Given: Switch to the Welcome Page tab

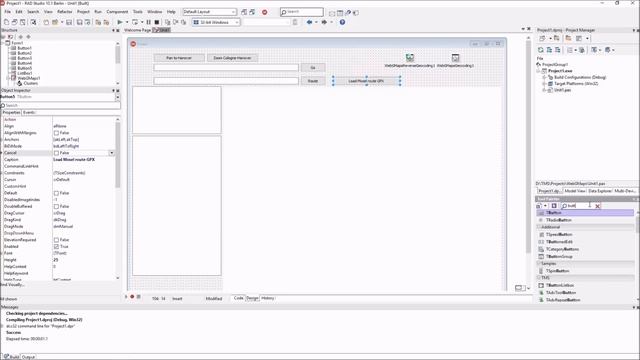Looking at the screenshot, I should 138,30.
